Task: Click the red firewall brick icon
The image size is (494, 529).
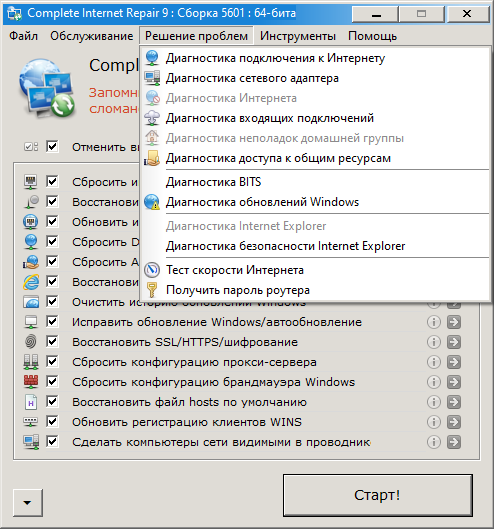Action: [31, 382]
